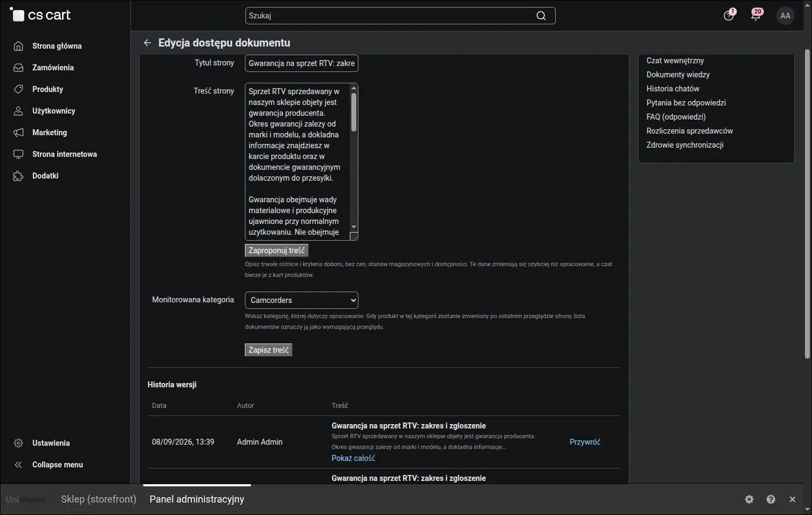Click the Autor column header

click(x=245, y=405)
